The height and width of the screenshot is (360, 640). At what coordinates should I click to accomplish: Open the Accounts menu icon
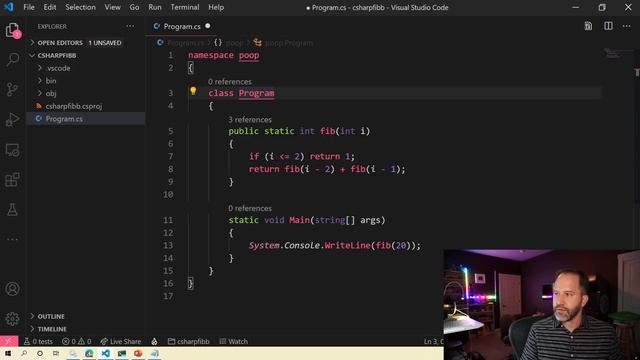(x=13, y=289)
